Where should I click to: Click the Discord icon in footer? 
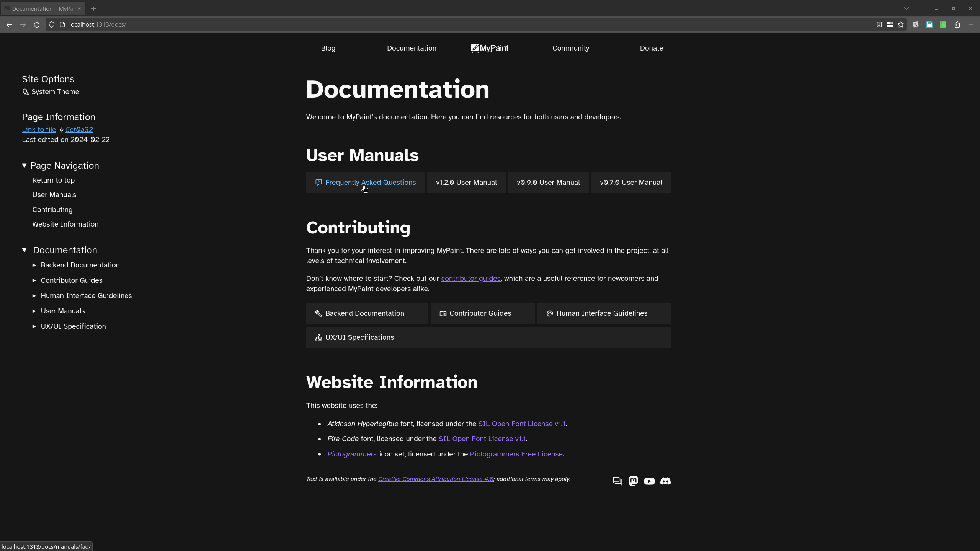665,481
